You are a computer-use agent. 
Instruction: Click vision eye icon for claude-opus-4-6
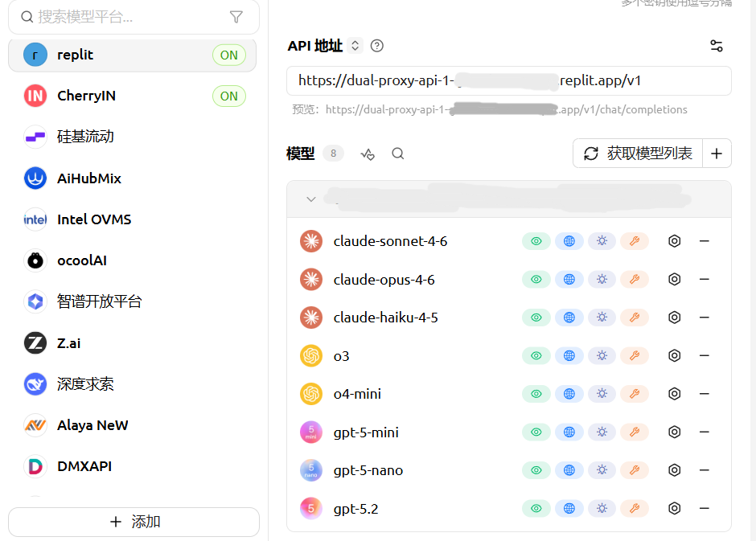[536, 280]
